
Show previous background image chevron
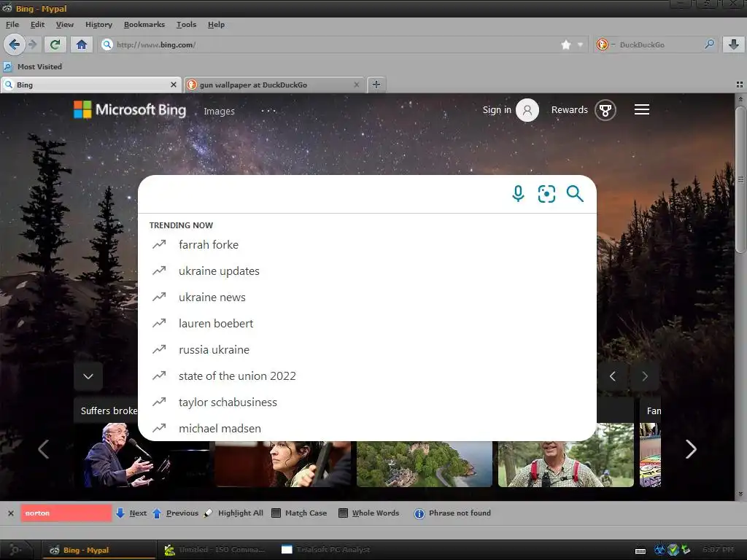613,377
